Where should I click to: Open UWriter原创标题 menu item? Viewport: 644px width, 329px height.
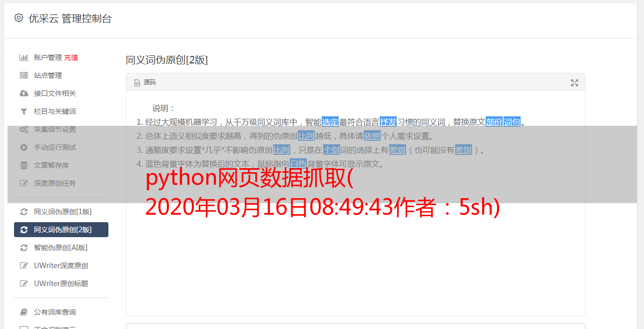click(61, 284)
